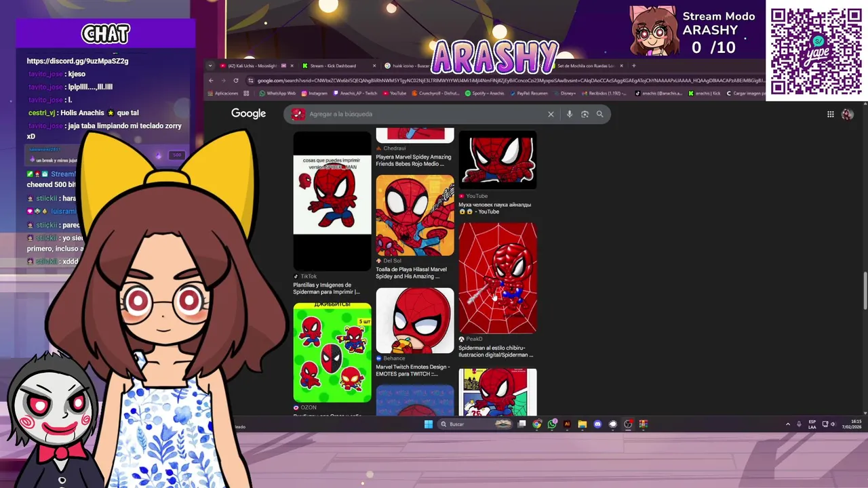
Task: Switch to the Kali Uchis Moonlight tab
Action: (x=252, y=66)
